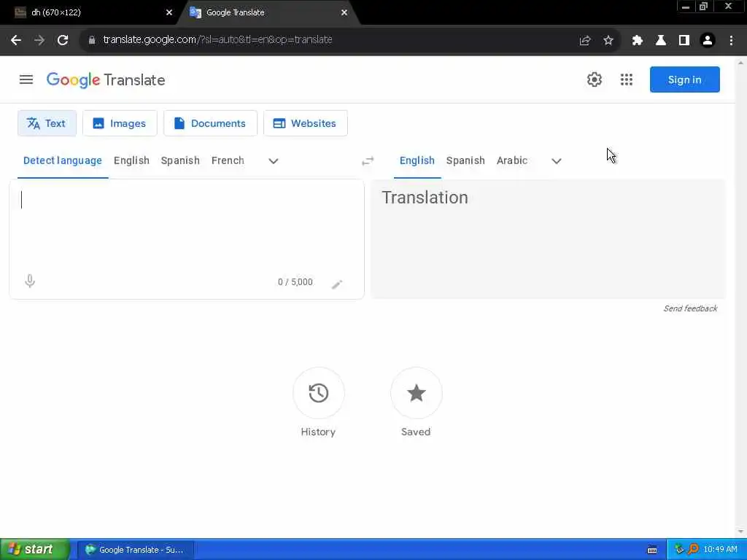
Task: Open the Windows start menu
Action: point(35,550)
